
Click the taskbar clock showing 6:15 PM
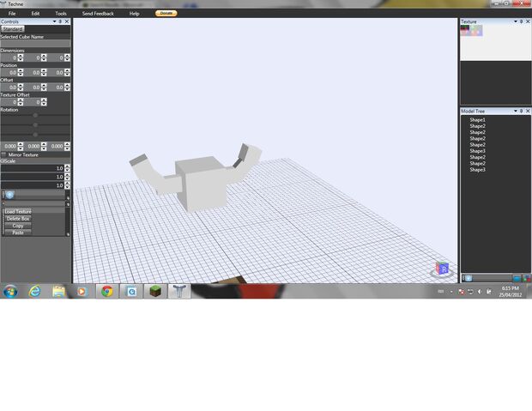(510, 292)
